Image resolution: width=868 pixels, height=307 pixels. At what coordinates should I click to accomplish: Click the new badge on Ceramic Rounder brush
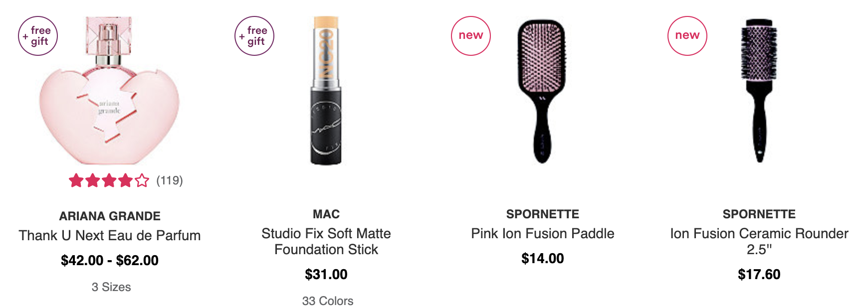(687, 36)
